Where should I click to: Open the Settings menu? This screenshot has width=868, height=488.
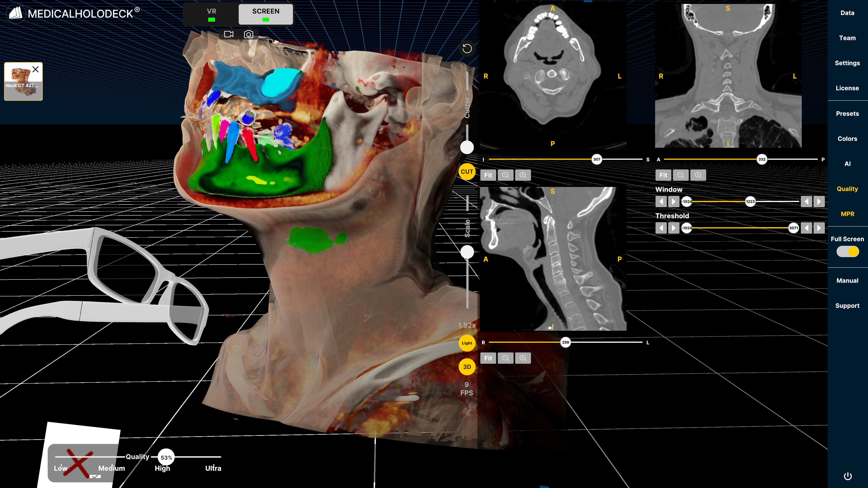(x=847, y=63)
